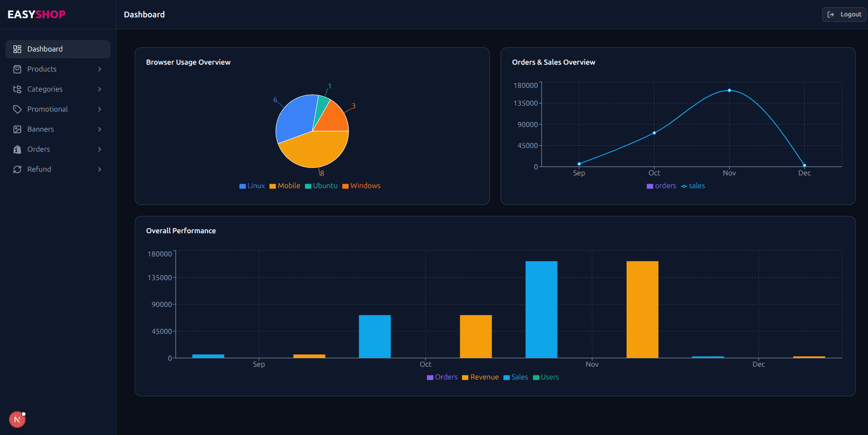The height and width of the screenshot is (435, 868).
Task: Click the Categories tree icon
Action: 17,89
